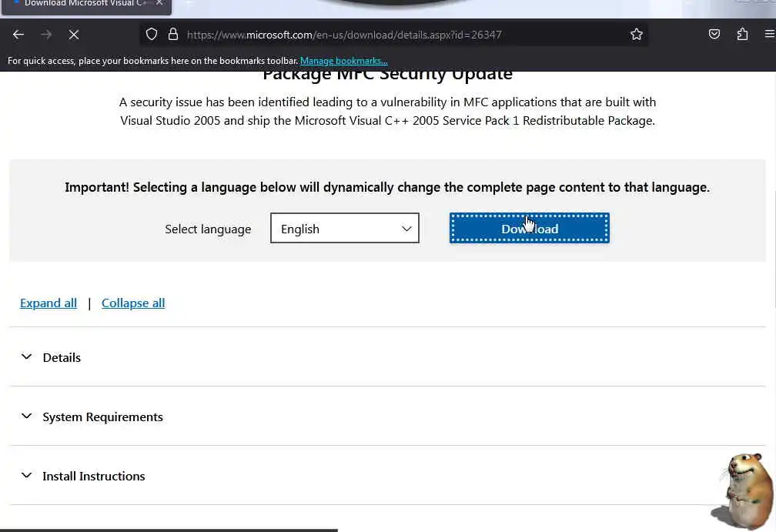Click the greyed-out forward arrow
This screenshot has width=776, height=532.
click(46, 35)
